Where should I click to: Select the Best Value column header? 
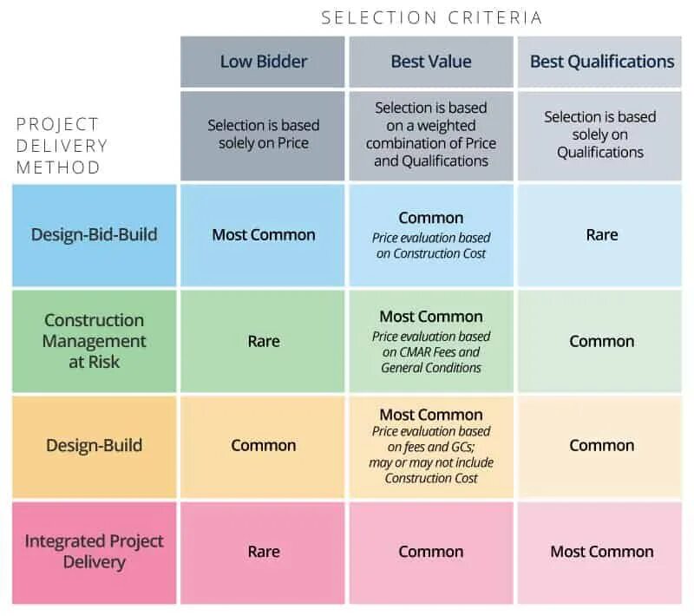coord(431,62)
